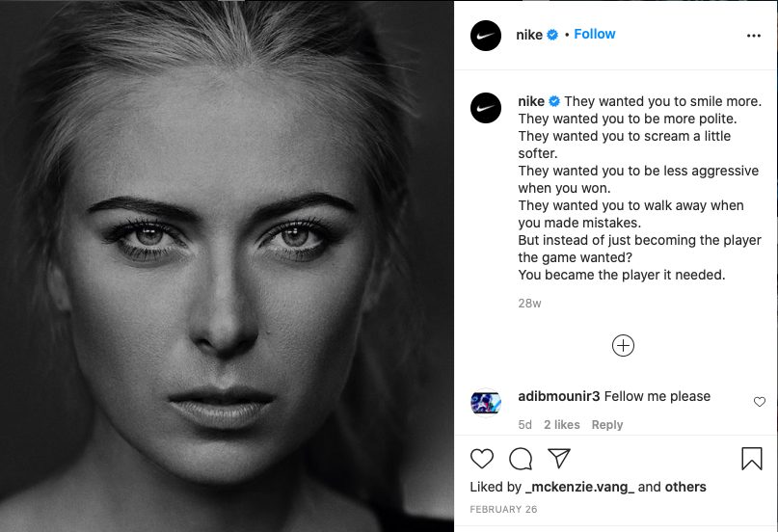This screenshot has height=532, width=778.
Task: Open nike username in the header
Action: 529,35
